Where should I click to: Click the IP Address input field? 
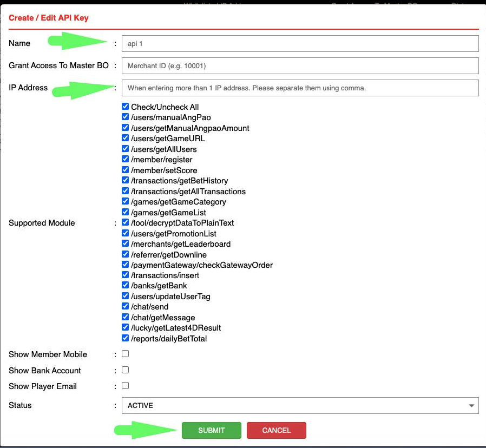(x=300, y=88)
